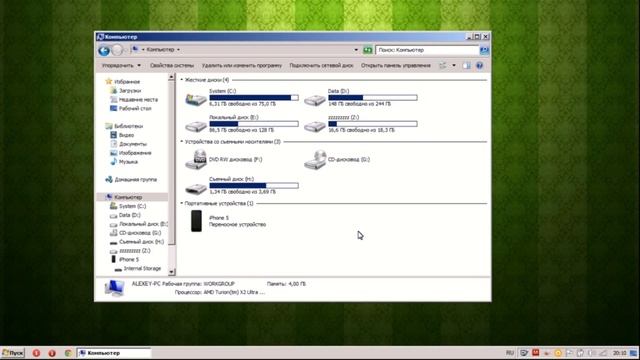Select Локальный диск (B:) in main pane

242,124
